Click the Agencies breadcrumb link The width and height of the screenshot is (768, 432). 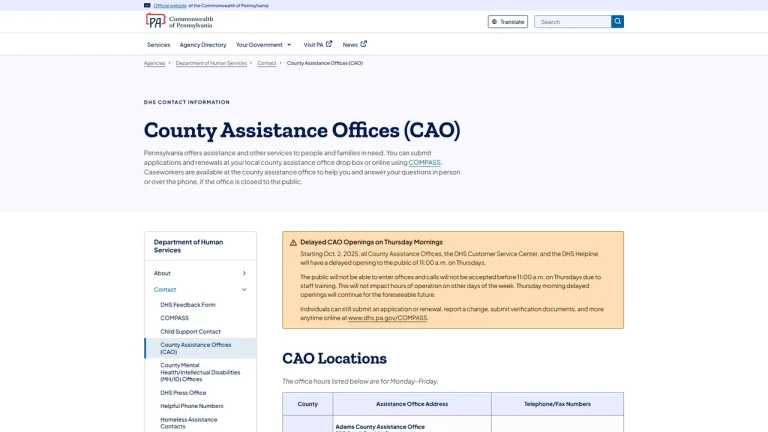pyautogui.click(x=154, y=63)
